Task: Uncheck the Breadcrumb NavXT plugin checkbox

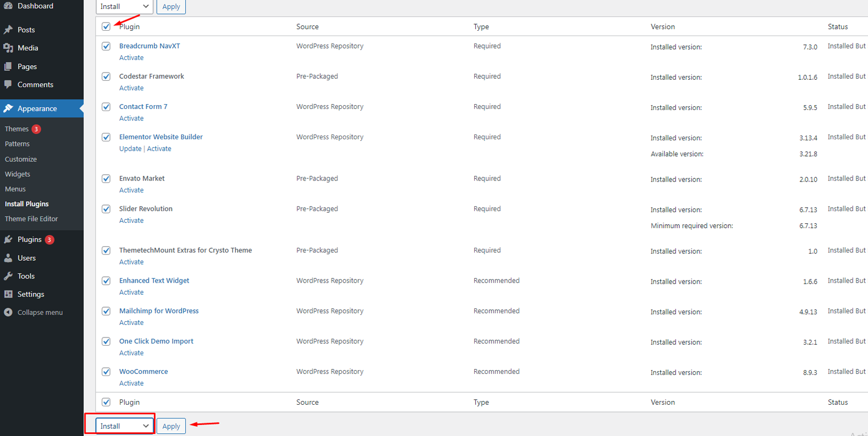Action: coord(106,46)
